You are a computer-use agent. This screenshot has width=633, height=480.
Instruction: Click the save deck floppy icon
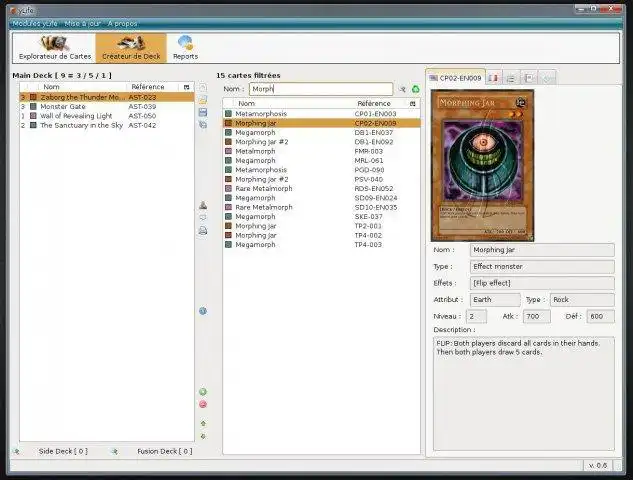203,112
